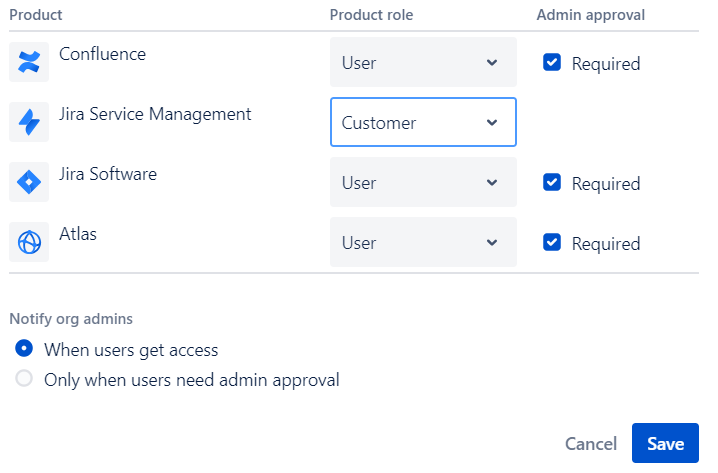Open Jira Service Management Customer role dropdown
Viewport: 718px width, 473px height.
click(423, 122)
